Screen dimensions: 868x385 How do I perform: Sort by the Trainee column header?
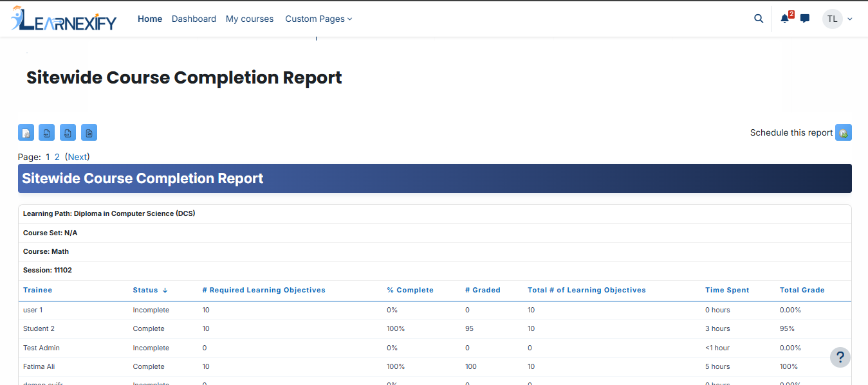point(37,290)
